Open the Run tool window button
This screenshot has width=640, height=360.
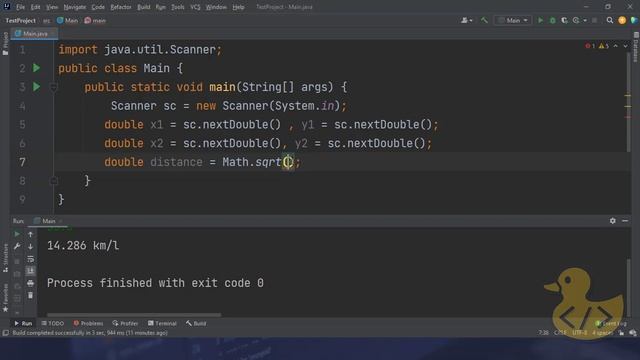click(x=23, y=323)
